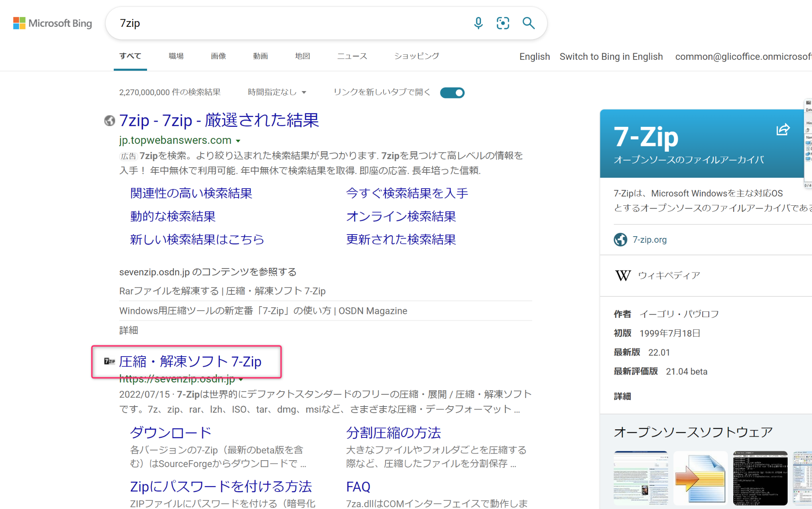Click the share icon in 7-Zip panel
This screenshot has width=812, height=509.
tap(783, 130)
